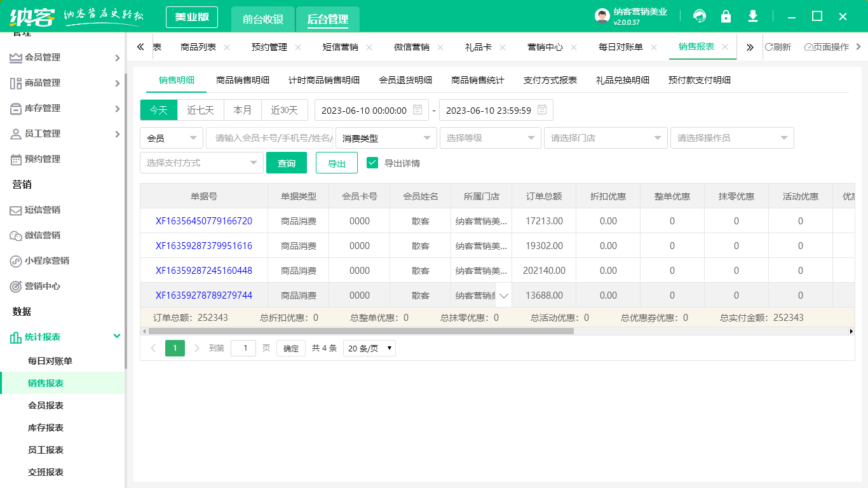Switch to 本月 date range
Screen dimensions: 868x488
243,109
